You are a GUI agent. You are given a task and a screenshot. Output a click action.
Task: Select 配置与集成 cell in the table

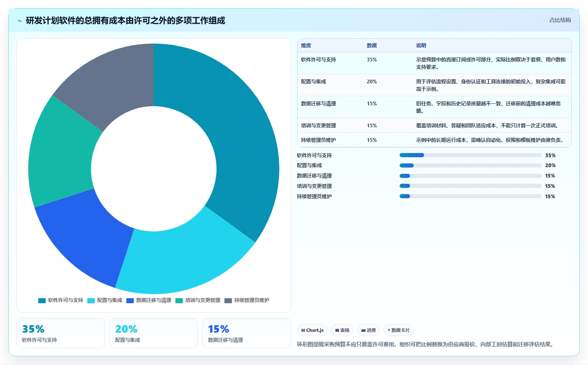click(x=313, y=82)
